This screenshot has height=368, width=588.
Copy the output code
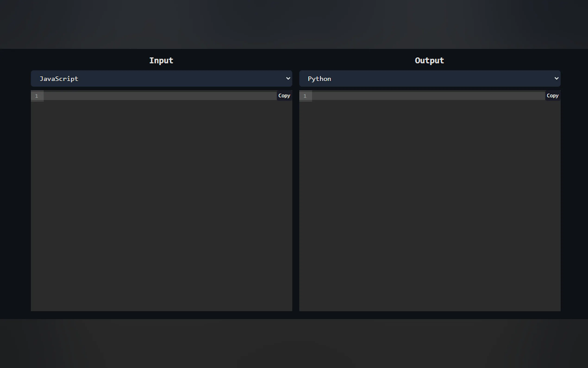point(552,96)
